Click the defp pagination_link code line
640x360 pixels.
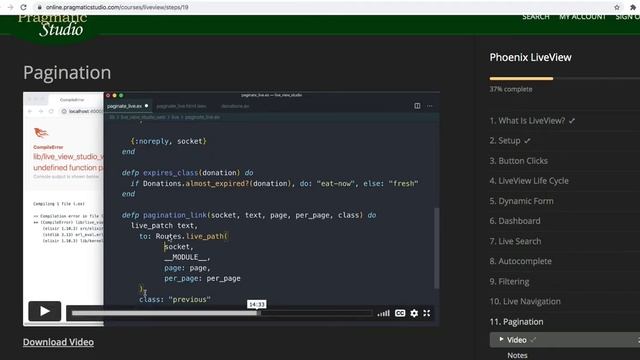[x=249, y=215]
